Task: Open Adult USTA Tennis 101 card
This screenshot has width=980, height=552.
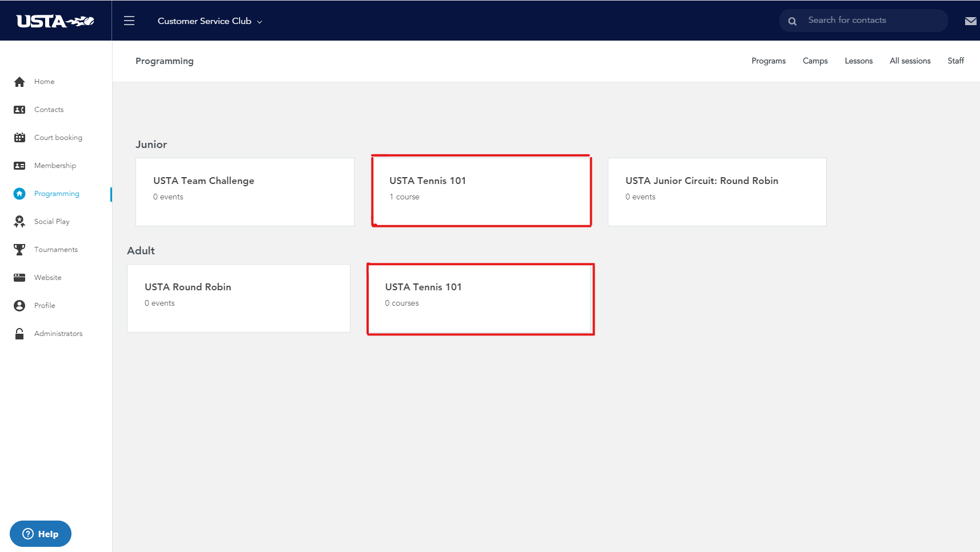Action: 479,298
